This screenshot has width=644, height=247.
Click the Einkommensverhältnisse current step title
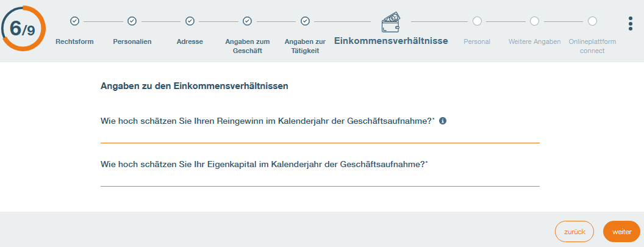[x=391, y=41]
